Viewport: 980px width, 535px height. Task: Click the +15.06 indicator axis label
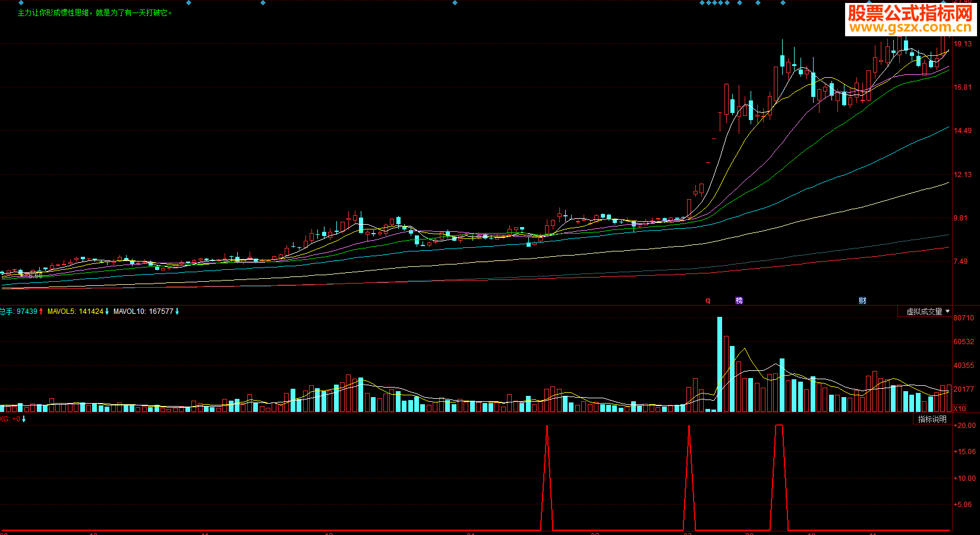click(x=965, y=452)
